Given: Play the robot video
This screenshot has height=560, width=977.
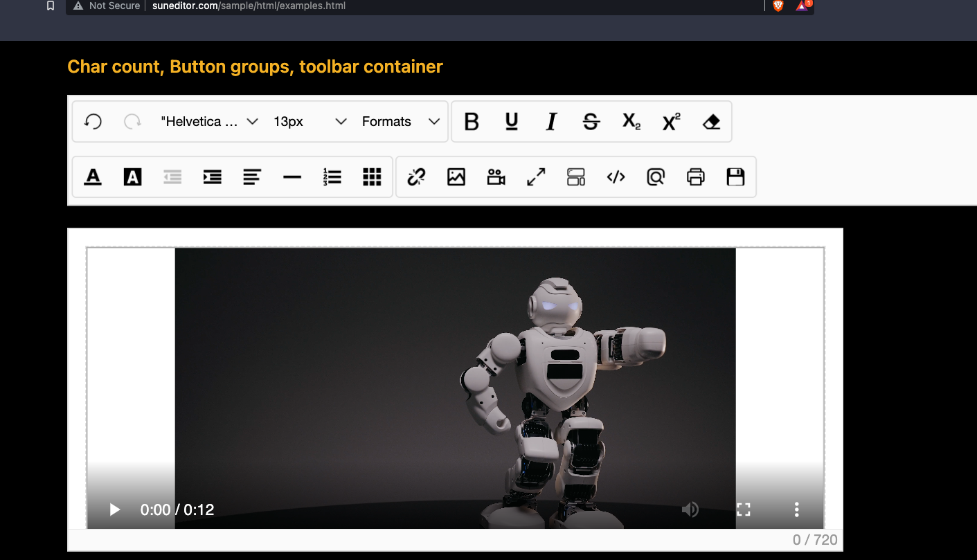Looking at the screenshot, I should (x=114, y=509).
